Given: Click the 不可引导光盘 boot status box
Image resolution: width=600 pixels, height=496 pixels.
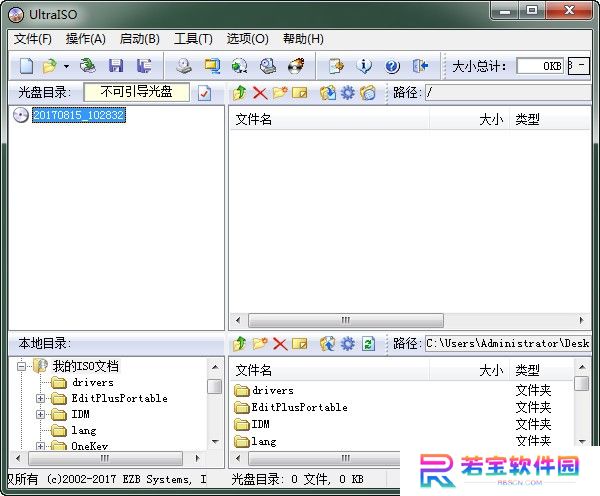Looking at the screenshot, I should coord(137,92).
